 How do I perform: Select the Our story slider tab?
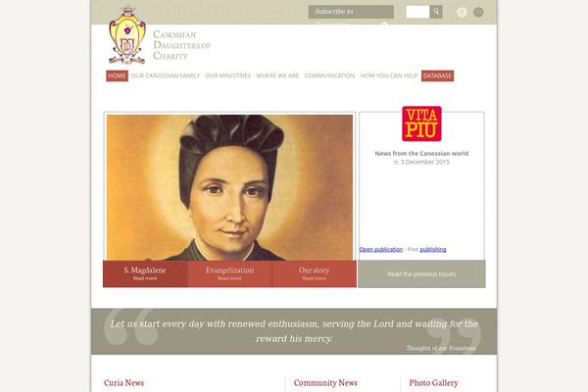pyautogui.click(x=315, y=273)
